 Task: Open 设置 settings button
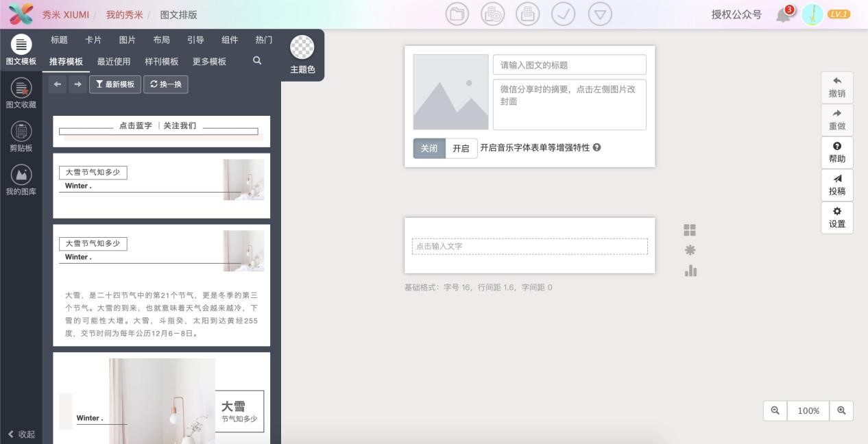(837, 218)
